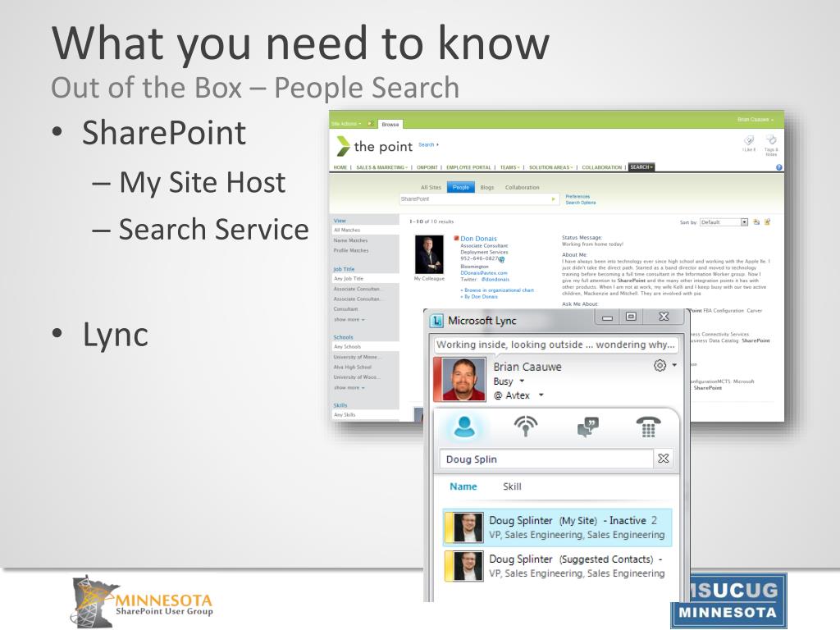The width and height of the screenshot is (840, 630).
Task: Open EMPLOYEE PORTAL in the navigation
Action: pyautogui.click(x=468, y=167)
